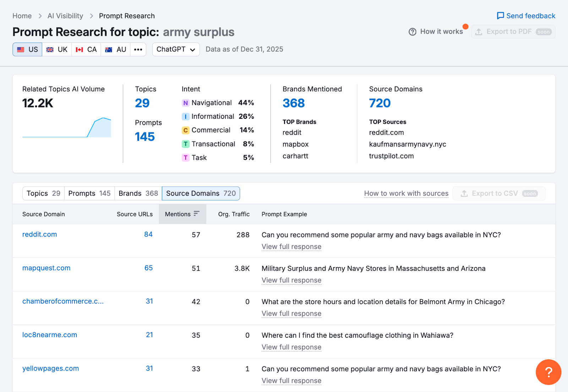Image resolution: width=568 pixels, height=392 pixels.
Task: Switch to the Brands tab
Action: pos(138,194)
